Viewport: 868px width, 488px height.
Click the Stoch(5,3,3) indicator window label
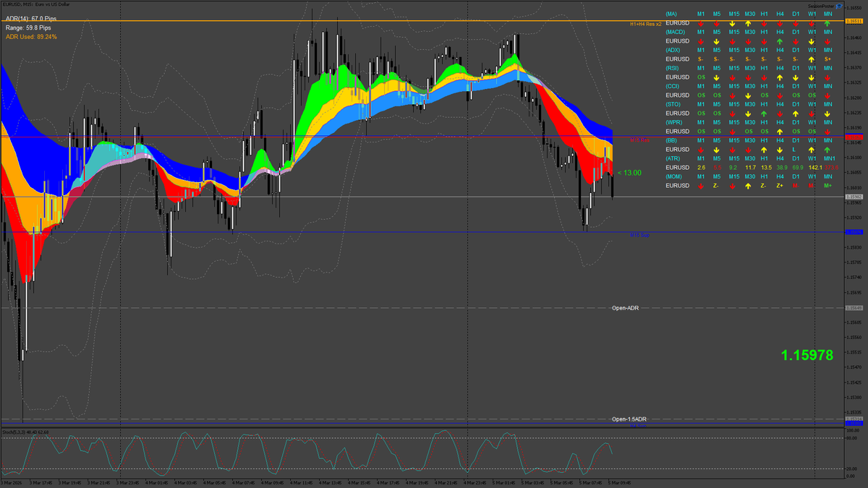click(x=25, y=432)
